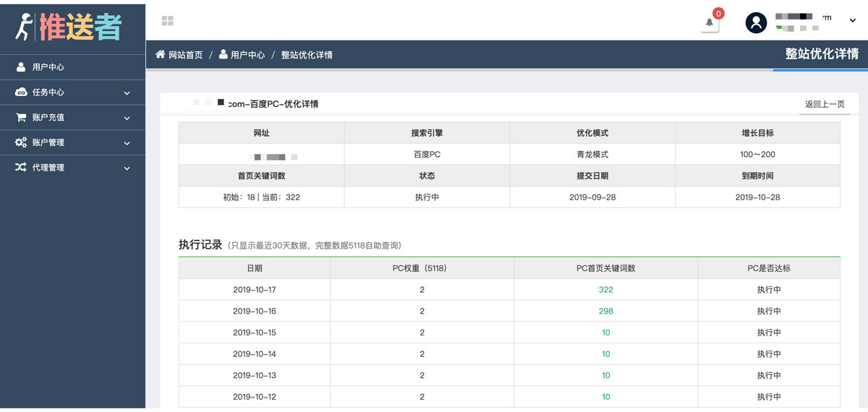
Task: Open the user avatar icon
Action: [x=756, y=22]
